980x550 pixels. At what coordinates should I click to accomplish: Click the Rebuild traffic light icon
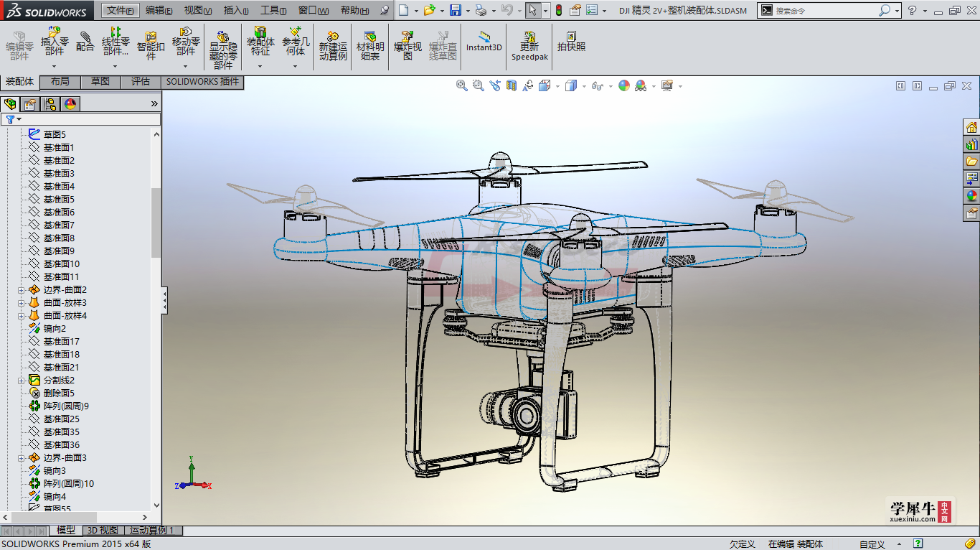tap(559, 10)
